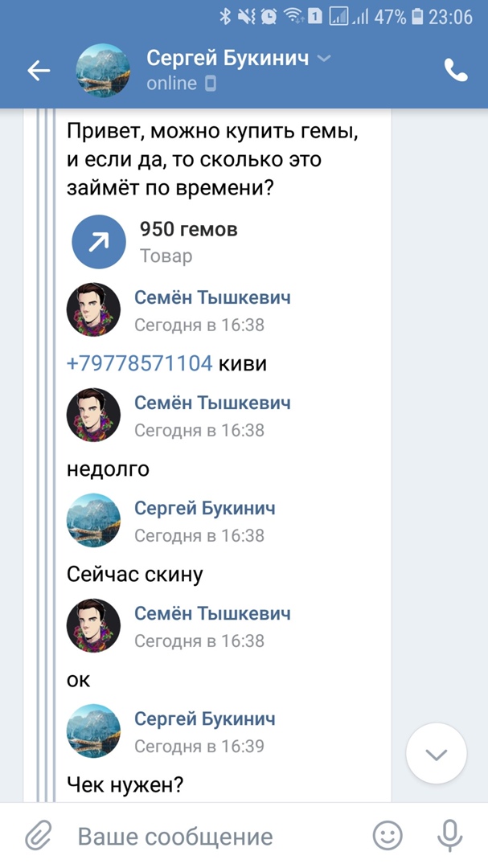Tap Сергей Букинич's avatar above Чек нужен?
488x868 pixels.
click(93, 731)
